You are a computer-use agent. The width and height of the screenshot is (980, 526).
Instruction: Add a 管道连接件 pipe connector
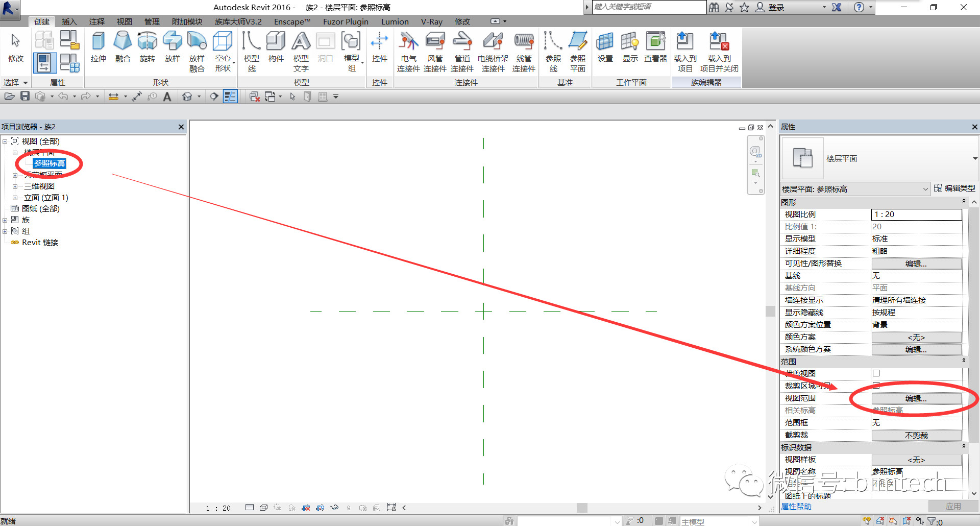(x=462, y=52)
